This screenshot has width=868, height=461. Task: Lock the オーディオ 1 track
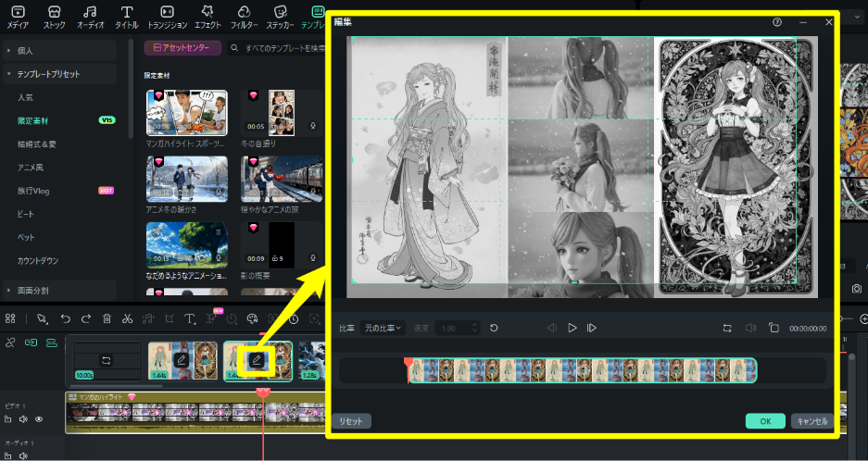(7, 456)
